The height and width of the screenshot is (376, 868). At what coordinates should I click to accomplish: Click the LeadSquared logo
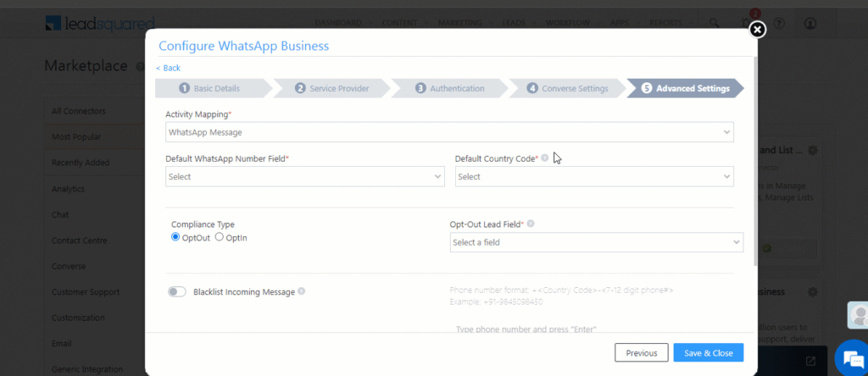[x=100, y=23]
